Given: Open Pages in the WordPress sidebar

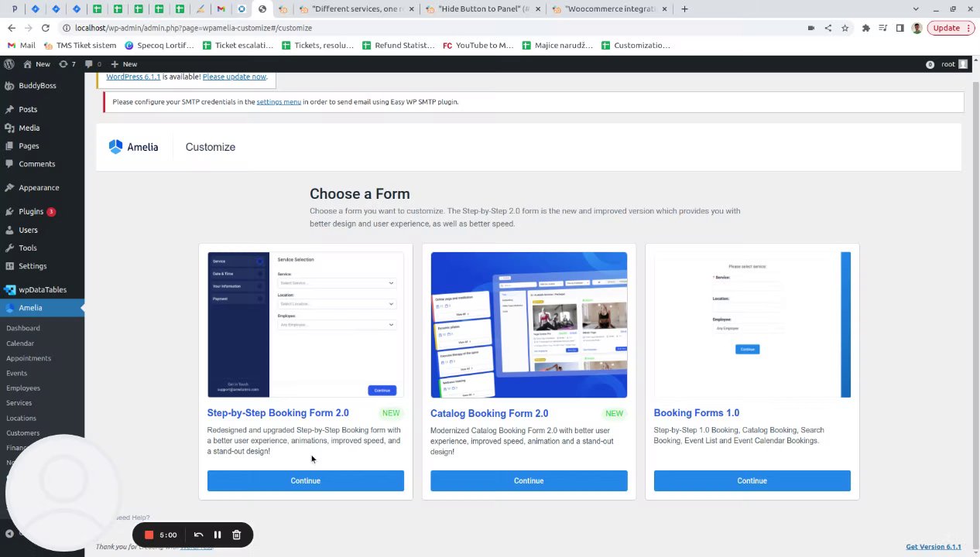Looking at the screenshot, I should (42, 145).
